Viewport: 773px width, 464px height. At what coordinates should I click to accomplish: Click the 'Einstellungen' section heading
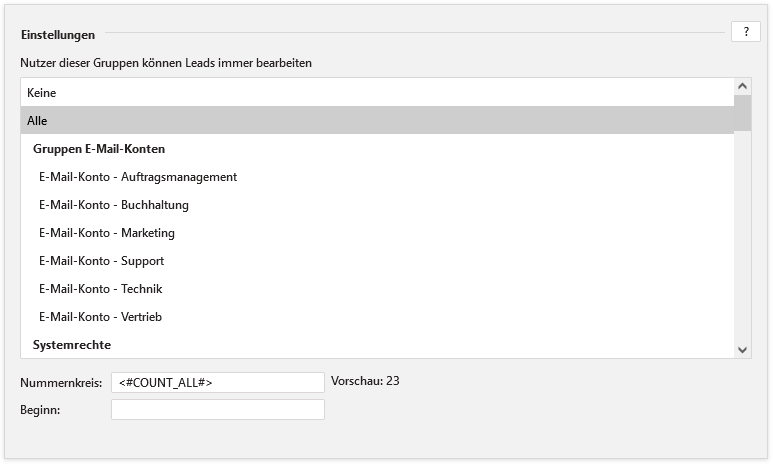click(x=58, y=35)
